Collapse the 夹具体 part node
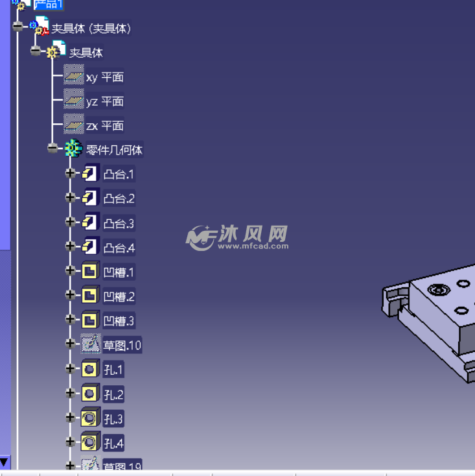This screenshot has height=476, width=475. (36, 51)
